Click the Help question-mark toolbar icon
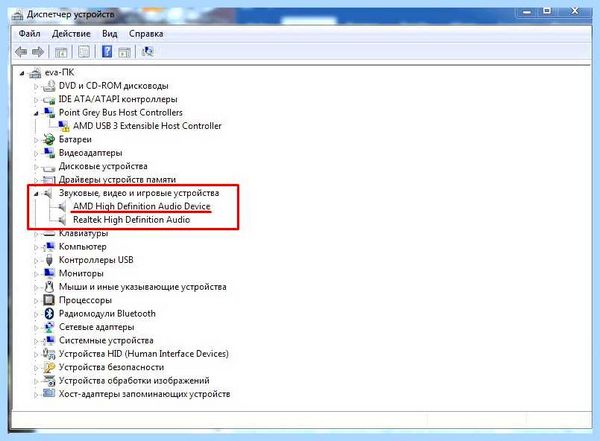Viewport: 600px width, 441px height. click(x=107, y=51)
